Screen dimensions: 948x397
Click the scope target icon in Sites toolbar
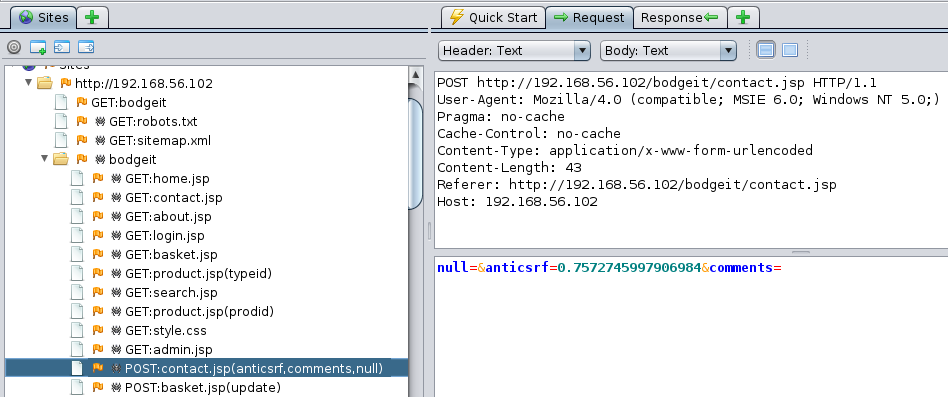(14, 47)
